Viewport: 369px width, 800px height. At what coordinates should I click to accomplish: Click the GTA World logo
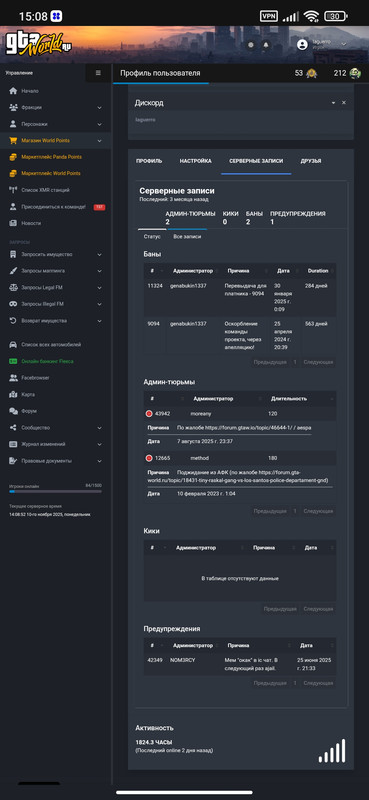click(39, 44)
